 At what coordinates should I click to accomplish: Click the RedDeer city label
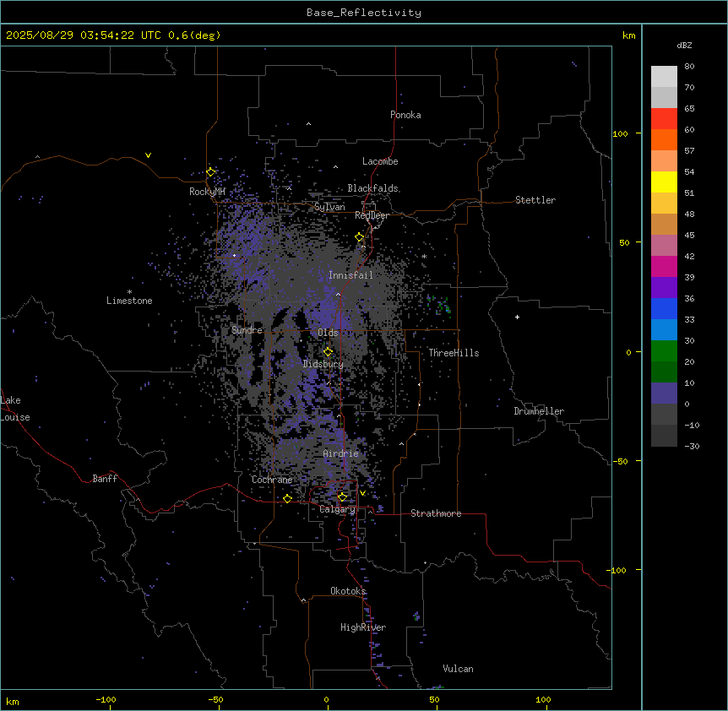click(372, 215)
